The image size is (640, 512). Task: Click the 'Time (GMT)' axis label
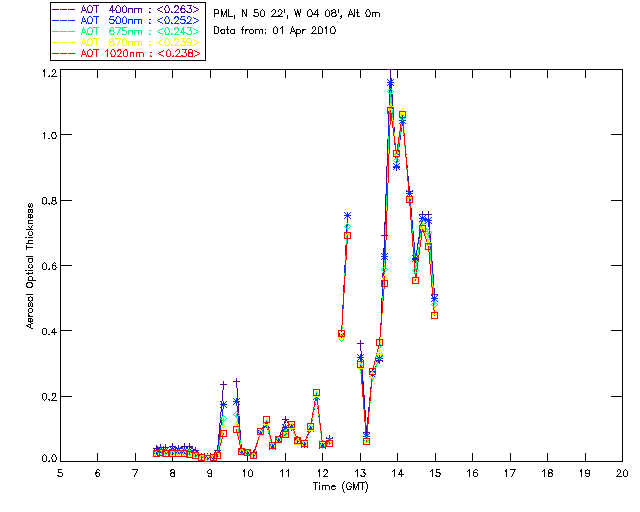pyautogui.click(x=341, y=487)
